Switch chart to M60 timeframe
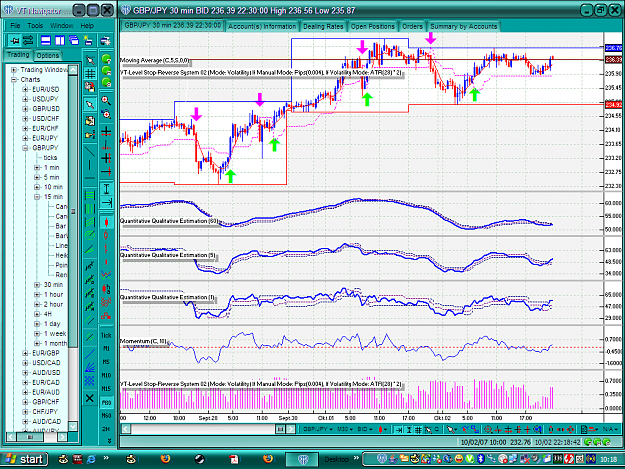This screenshot has width=625, height=469. point(106,416)
